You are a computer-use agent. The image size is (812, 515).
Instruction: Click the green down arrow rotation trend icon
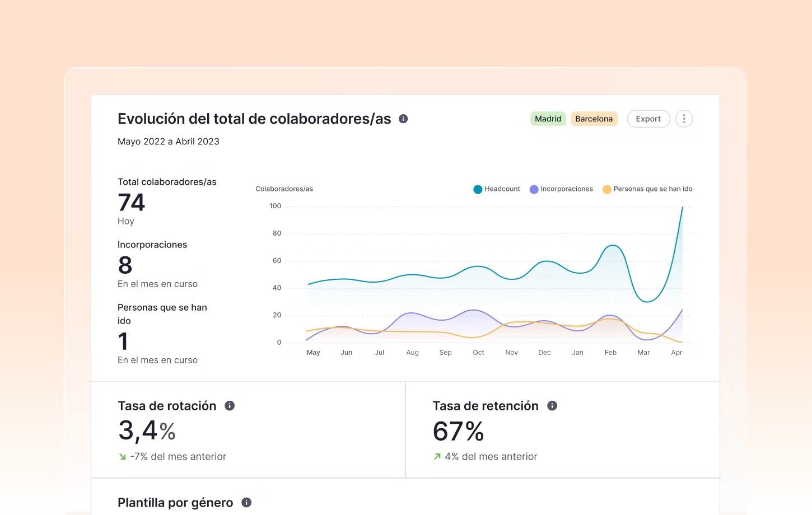(123, 457)
